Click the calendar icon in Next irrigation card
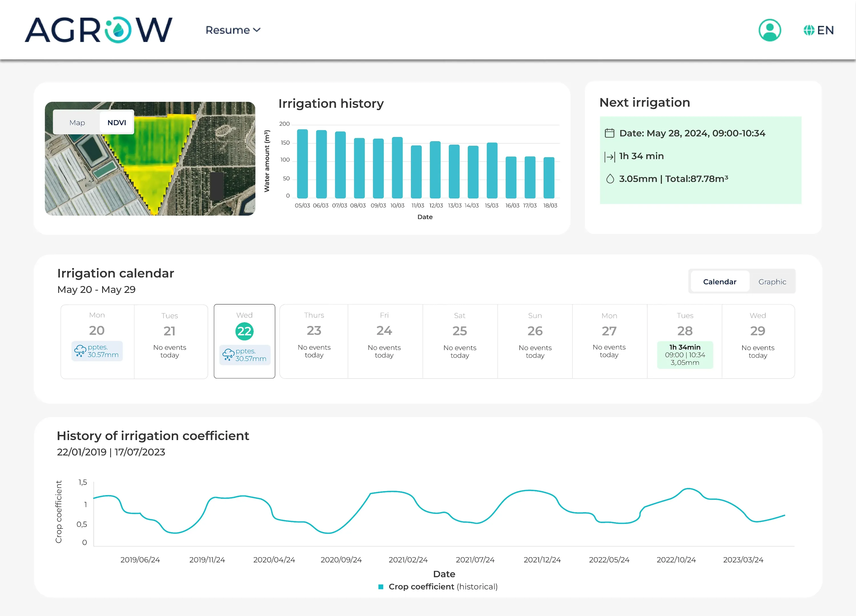The height and width of the screenshot is (616, 856). pyautogui.click(x=611, y=133)
